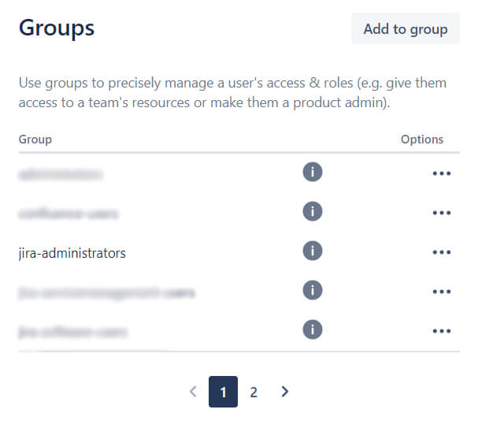Viewport: 504px width, 428px height.
Task: Click the info icon for jira-administrators
Action: (313, 251)
